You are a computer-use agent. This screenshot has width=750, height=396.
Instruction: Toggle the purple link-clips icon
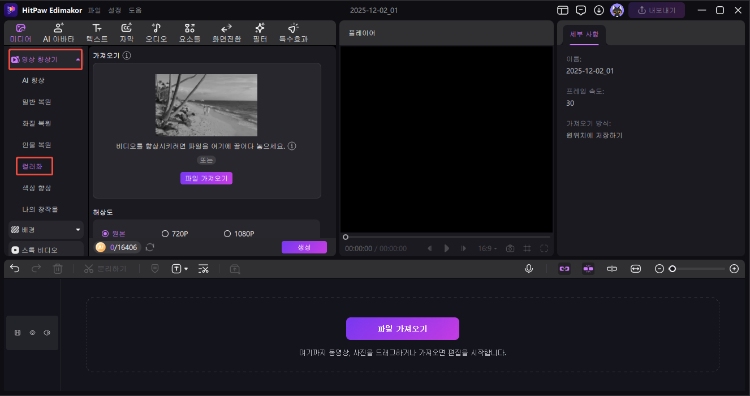tap(564, 269)
